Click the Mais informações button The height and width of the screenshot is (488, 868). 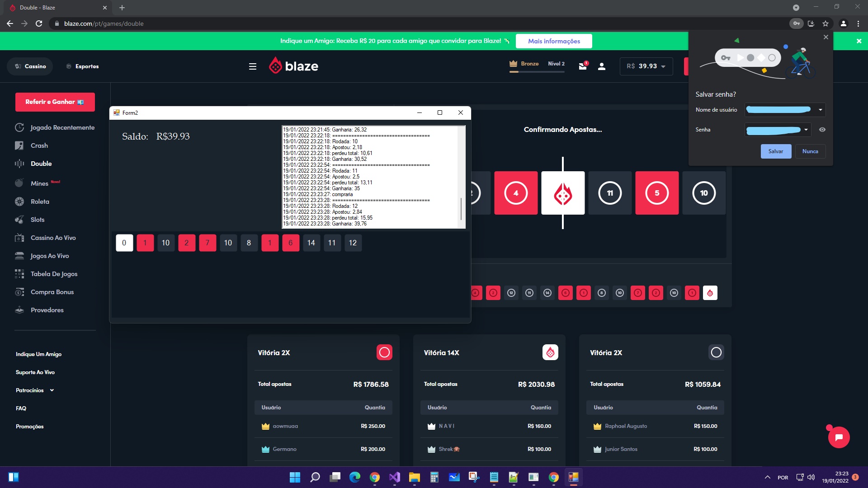click(554, 41)
